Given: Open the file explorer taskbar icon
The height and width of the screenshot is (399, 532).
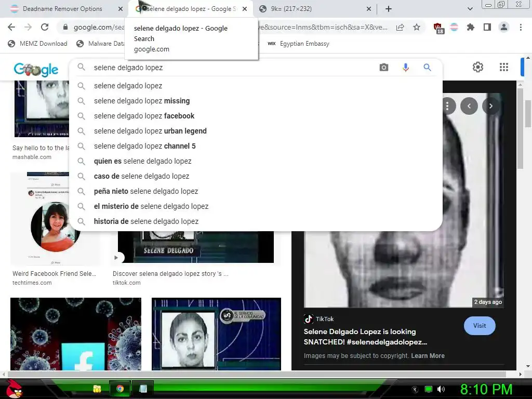Looking at the screenshot, I should [97, 389].
